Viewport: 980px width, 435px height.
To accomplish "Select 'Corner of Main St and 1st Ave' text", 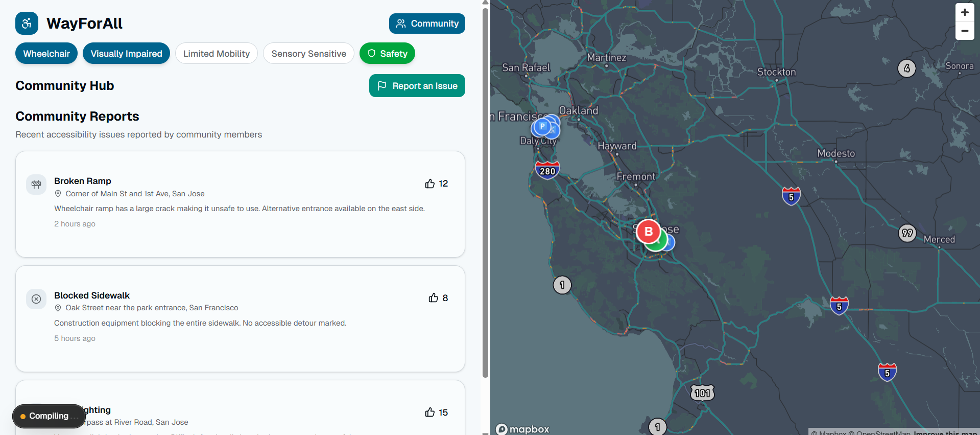I will pyautogui.click(x=117, y=194).
